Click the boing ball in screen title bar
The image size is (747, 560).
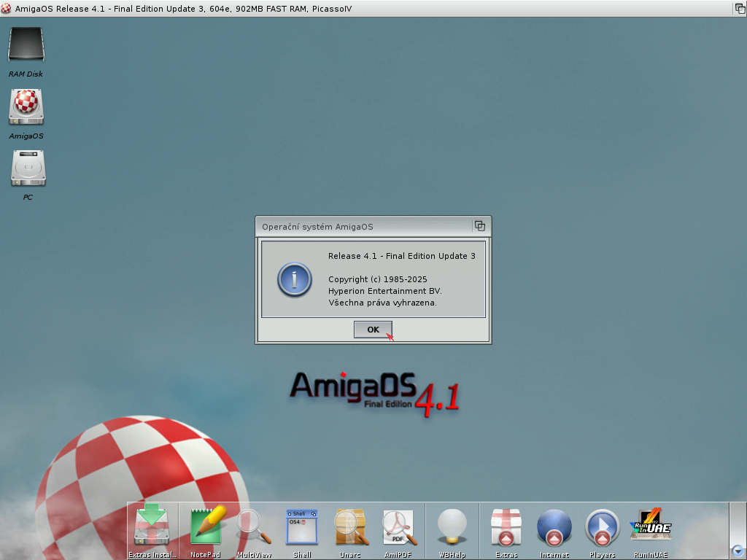coord(7,8)
